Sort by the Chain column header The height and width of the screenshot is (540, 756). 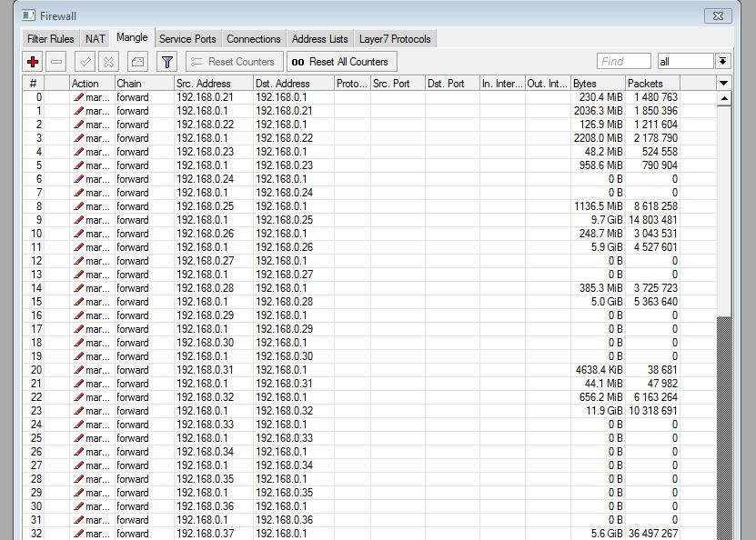[144, 84]
